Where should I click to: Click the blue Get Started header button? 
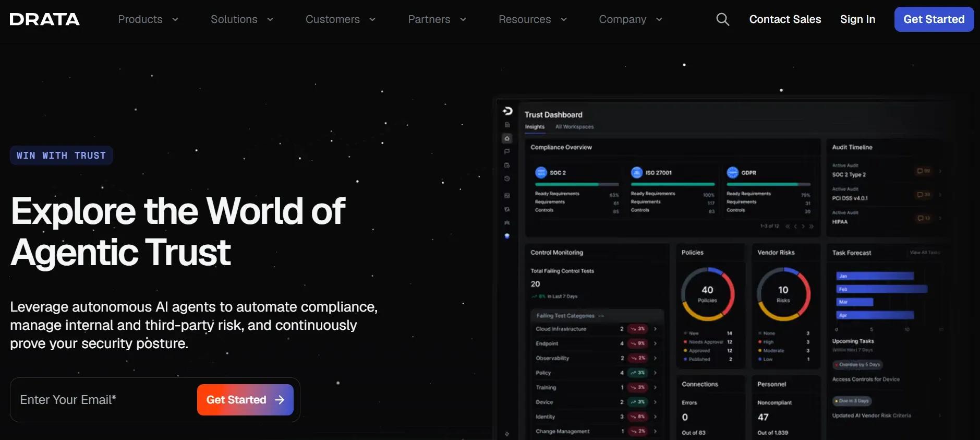coord(934,19)
